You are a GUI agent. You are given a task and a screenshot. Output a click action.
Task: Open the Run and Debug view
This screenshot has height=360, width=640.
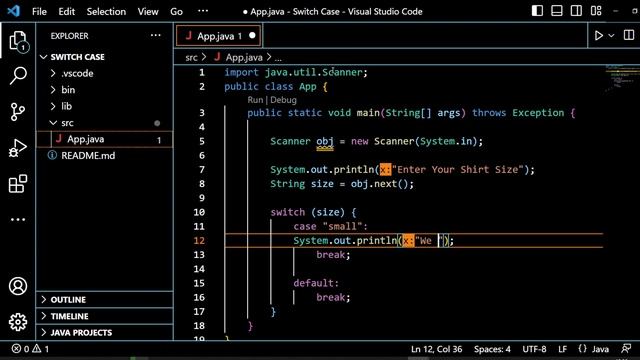pyautogui.click(x=18, y=148)
